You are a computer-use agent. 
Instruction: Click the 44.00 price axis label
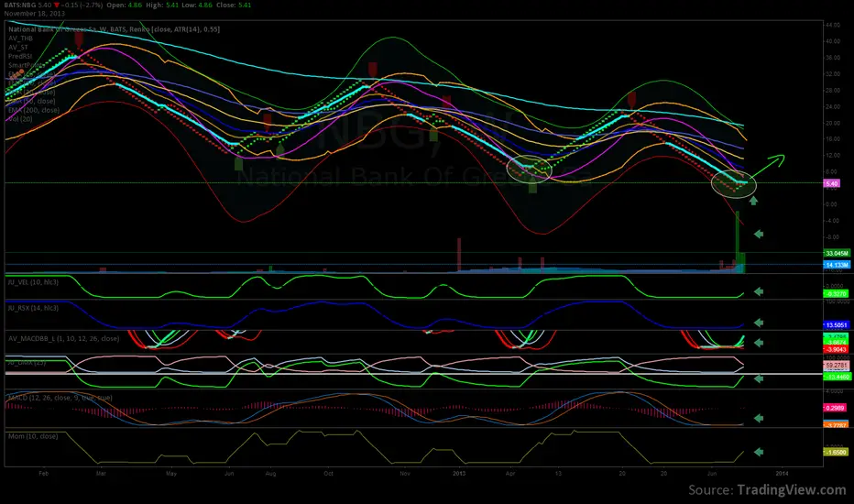833,25
